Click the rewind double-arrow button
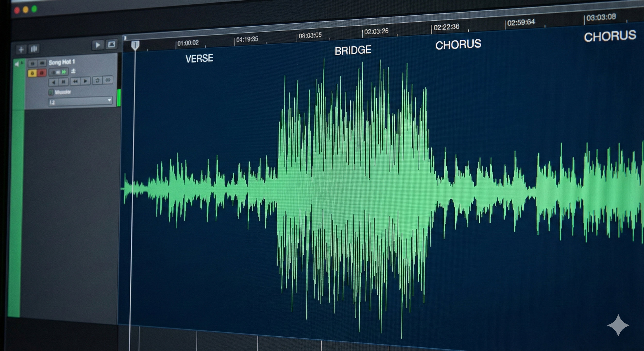The height and width of the screenshot is (351, 644). [75, 82]
